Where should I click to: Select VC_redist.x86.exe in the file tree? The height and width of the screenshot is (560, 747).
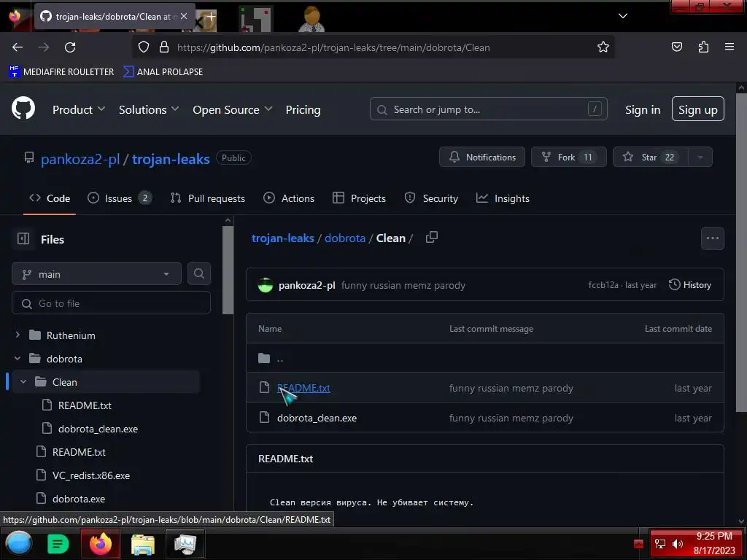(x=91, y=475)
